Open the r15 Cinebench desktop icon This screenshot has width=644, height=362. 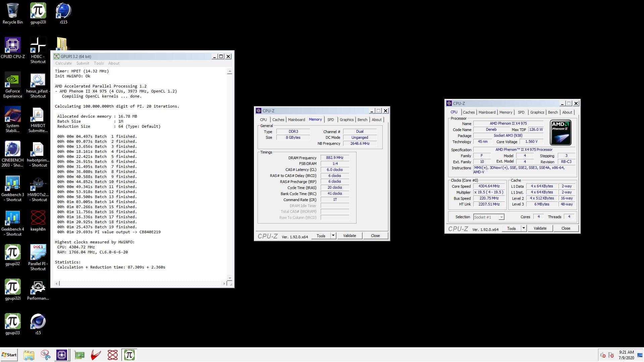pos(38,324)
